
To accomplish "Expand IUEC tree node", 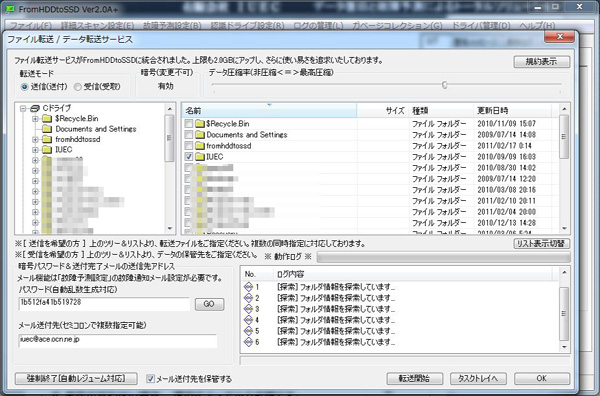I will click(35, 150).
